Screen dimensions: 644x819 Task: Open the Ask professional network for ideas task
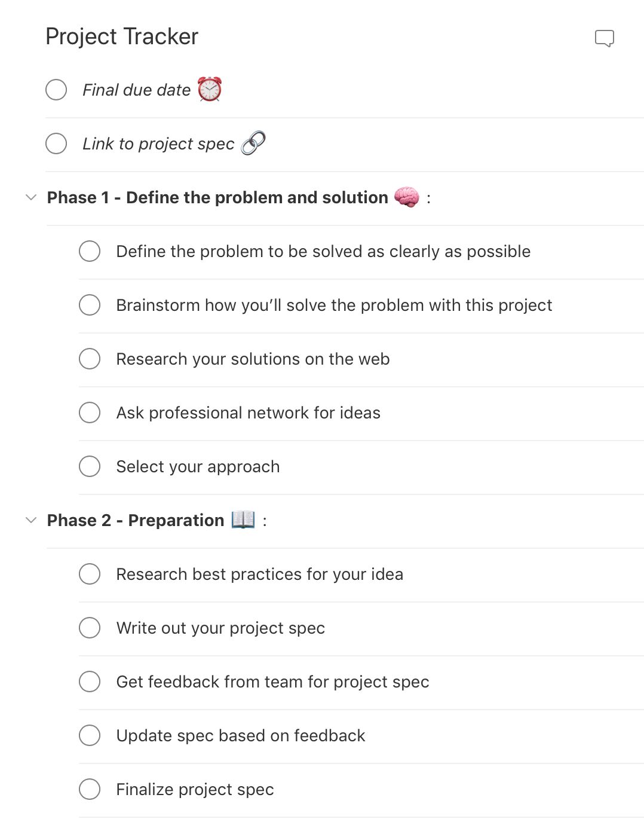pos(248,413)
